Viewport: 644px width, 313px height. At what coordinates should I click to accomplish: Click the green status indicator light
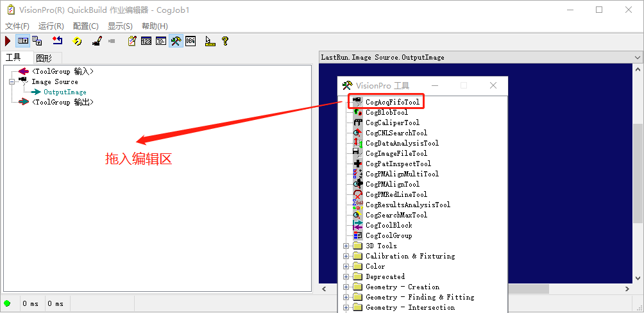click(x=8, y=303)
